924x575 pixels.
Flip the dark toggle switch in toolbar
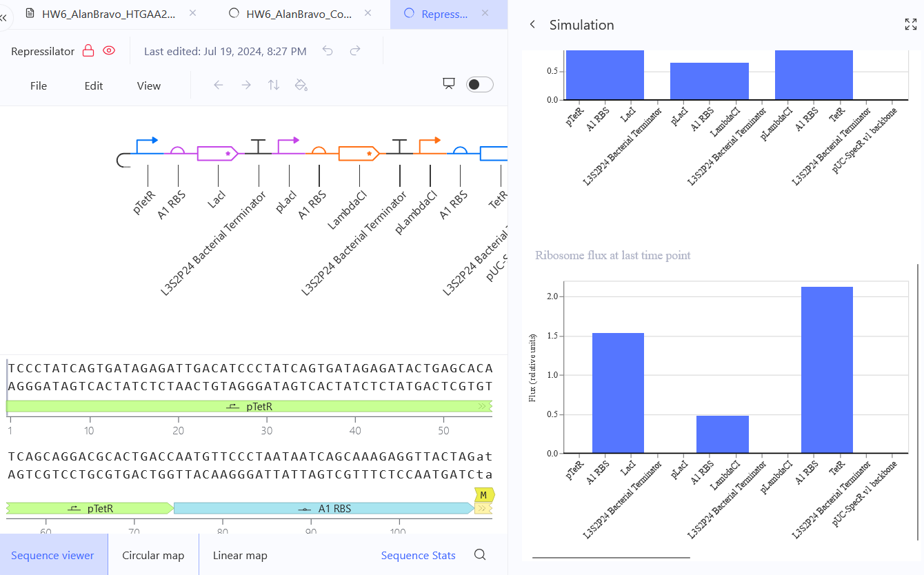click(480, 84)
